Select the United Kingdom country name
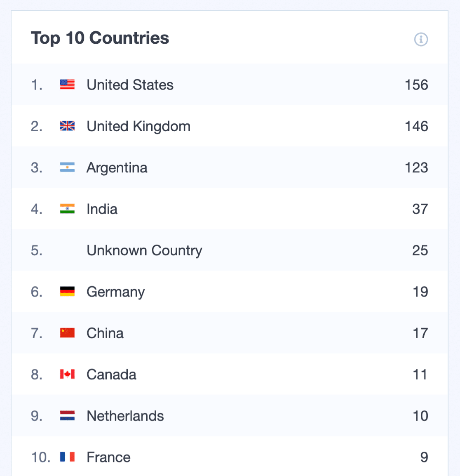460x476 pixels. click(138, 127)
